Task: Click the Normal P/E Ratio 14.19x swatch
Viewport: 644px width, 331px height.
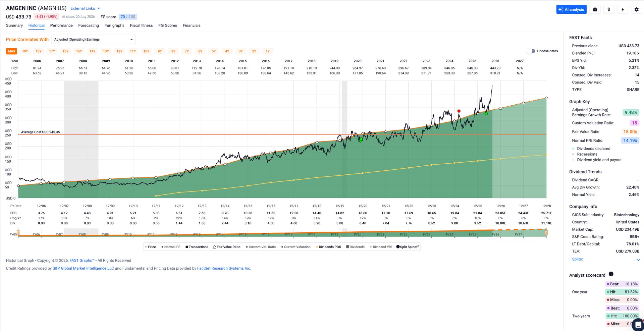Action: pos(630,141)
